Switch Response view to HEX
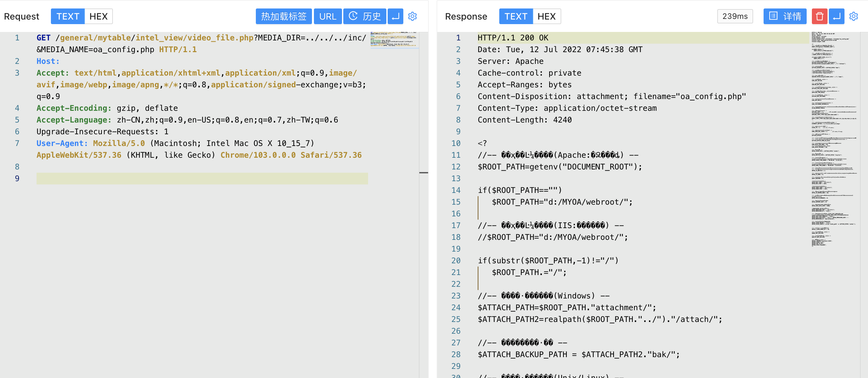This screenshot has height=378, width=868. point(546,16)
